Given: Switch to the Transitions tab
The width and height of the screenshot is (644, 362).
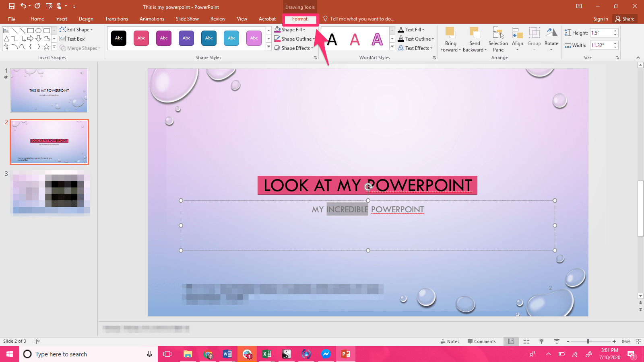Looking at the screenshot, I should point(116,19).
